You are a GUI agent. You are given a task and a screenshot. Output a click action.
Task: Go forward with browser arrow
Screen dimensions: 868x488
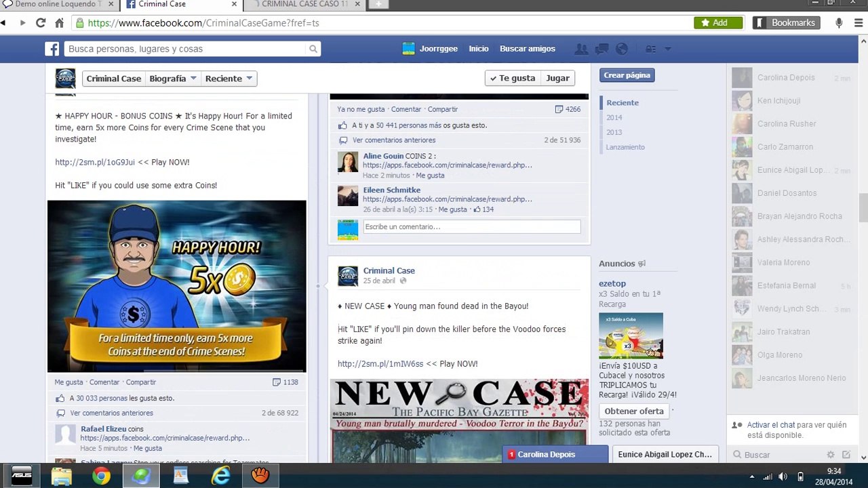[22, 23]
